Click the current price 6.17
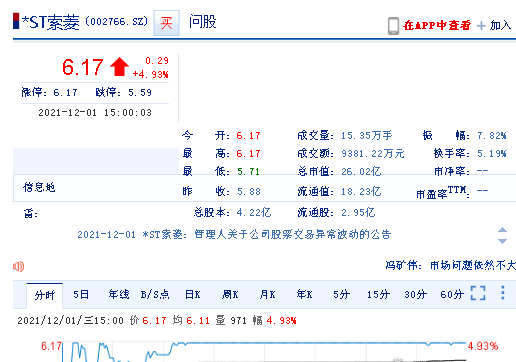Image resolution: width=516 pixels, height=362 pixels. (x=83, y=67)
